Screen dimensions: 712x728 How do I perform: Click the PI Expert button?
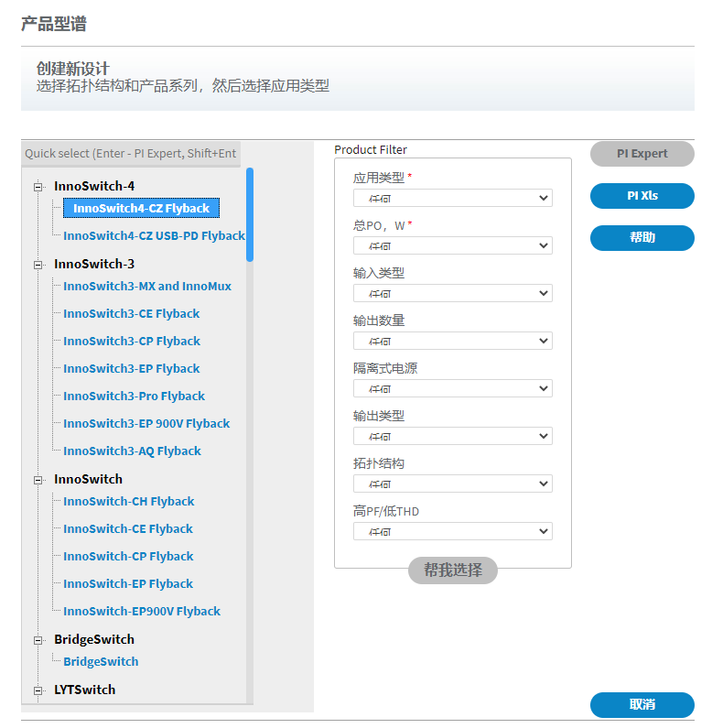[x=642, y=154]
